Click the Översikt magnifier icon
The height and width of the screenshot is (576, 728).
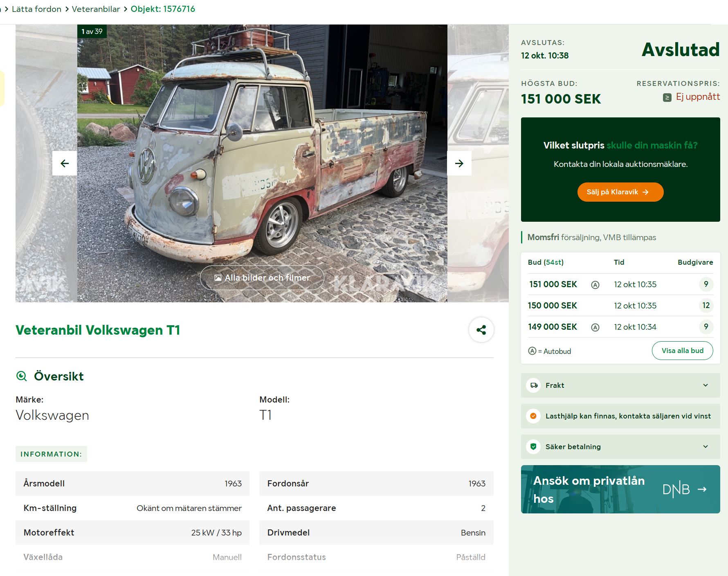pos(21,376)
